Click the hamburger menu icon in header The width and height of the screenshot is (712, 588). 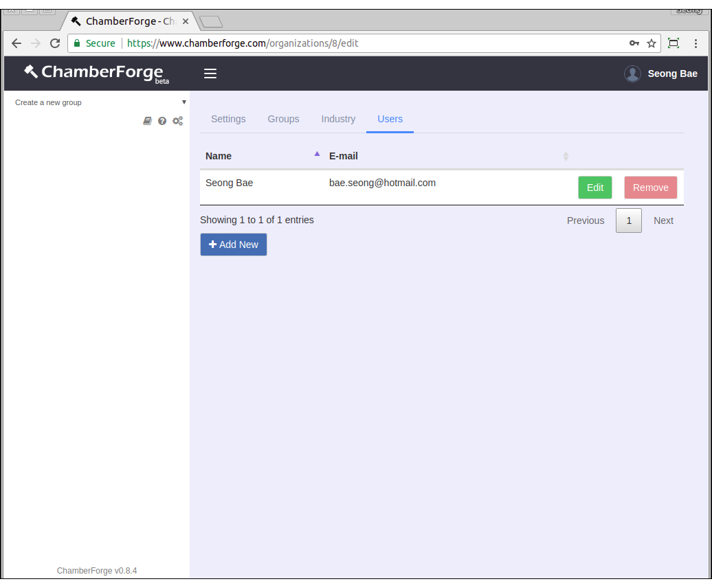(210, 73)
